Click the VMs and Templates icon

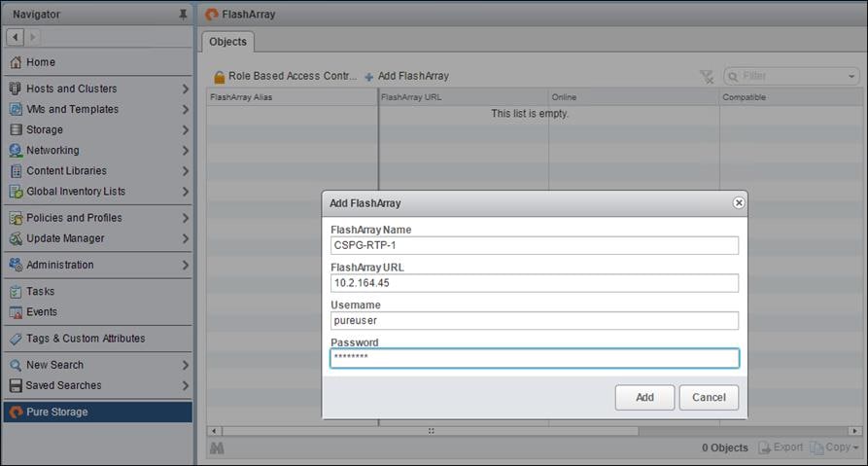point(17,109)
